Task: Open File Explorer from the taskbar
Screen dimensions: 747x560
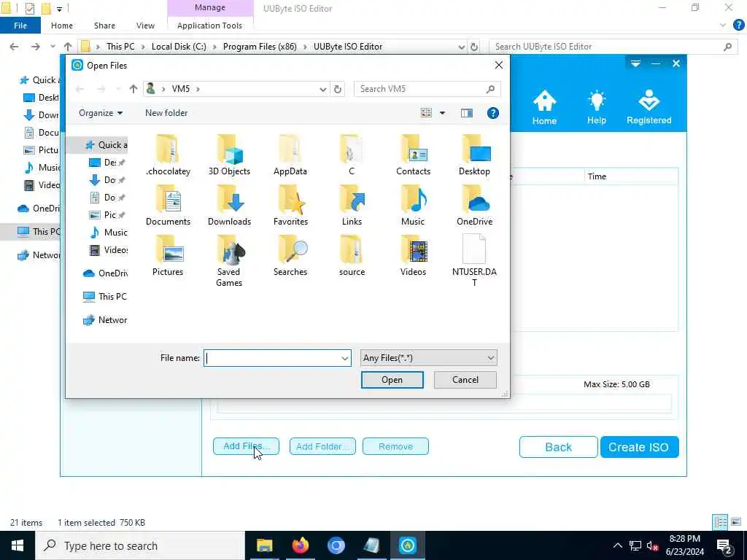Action: [x=264, y=545]
